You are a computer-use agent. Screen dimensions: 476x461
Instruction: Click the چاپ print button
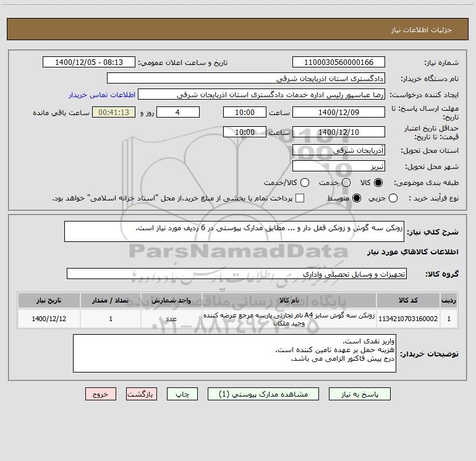182,394
